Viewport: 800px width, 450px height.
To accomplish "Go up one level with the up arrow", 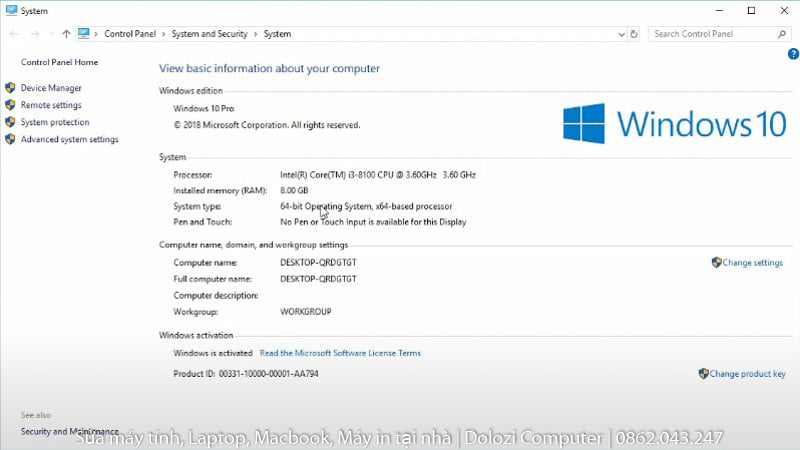I will pyautogui.click(x=66, y=34).
